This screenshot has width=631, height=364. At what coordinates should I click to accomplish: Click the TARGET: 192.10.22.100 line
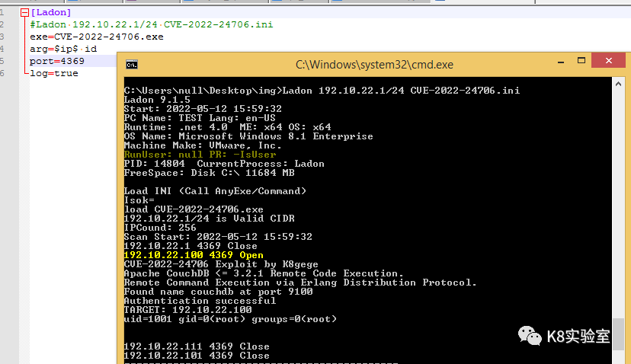pyautogui.click(x=188, y=309)
